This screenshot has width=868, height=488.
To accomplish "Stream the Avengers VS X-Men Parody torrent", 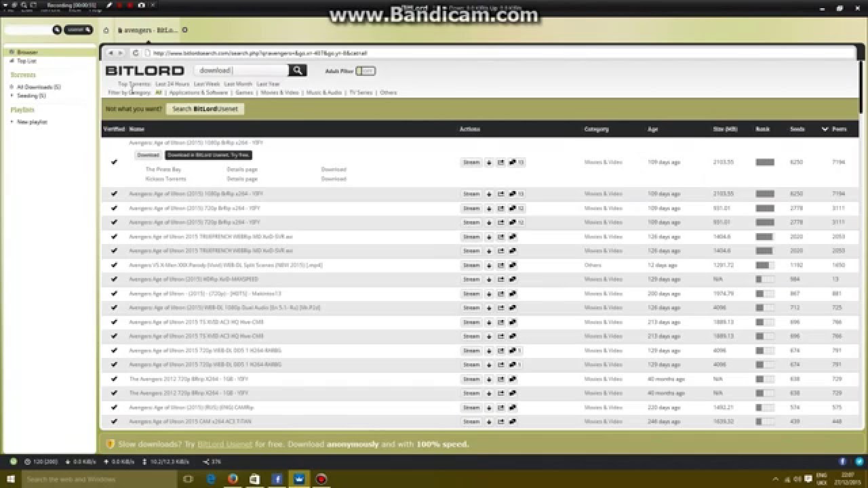I will pyautogui.click(x=471, y=266).
